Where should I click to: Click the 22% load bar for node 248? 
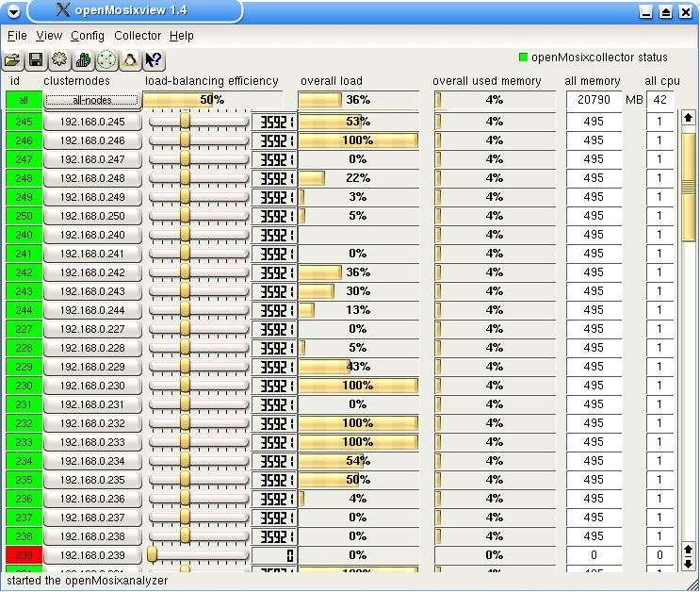[x=359, y=178]
